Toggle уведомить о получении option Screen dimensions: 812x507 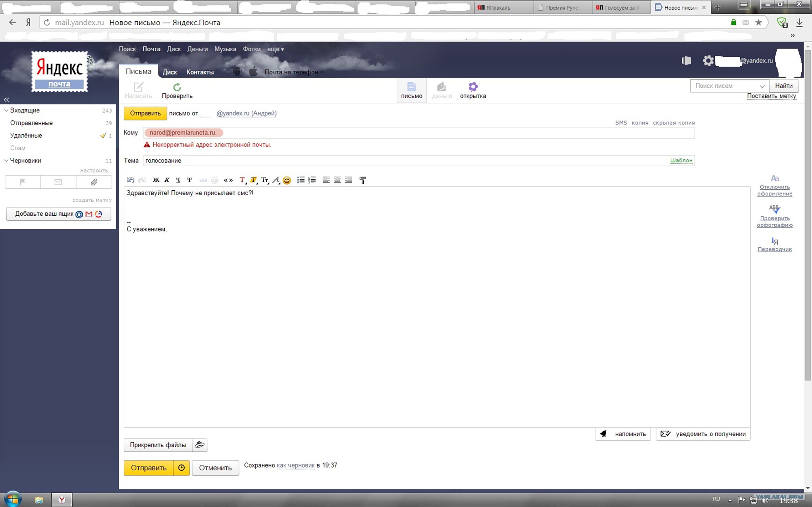[x=703, y=434]
